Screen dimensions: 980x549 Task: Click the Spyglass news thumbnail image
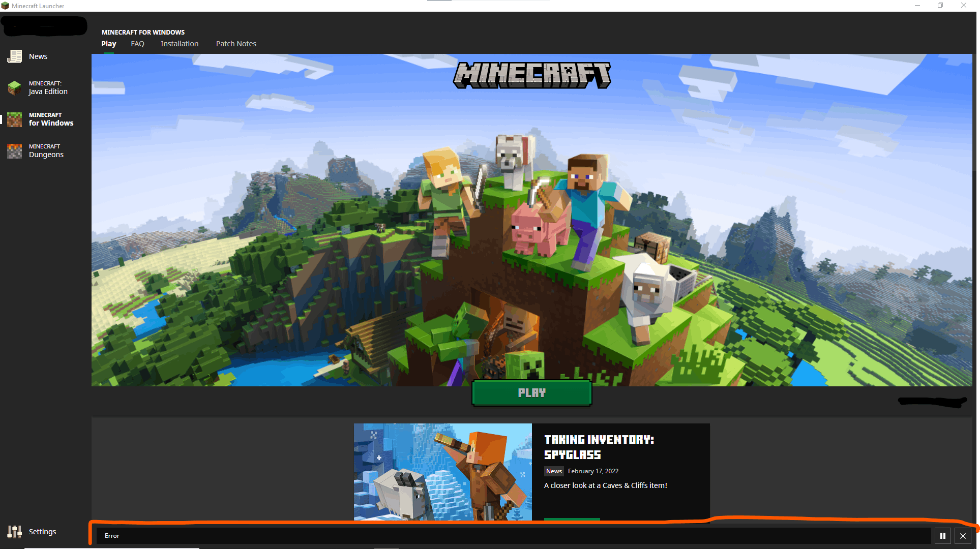pyautogui.click(x=442, y=471)
